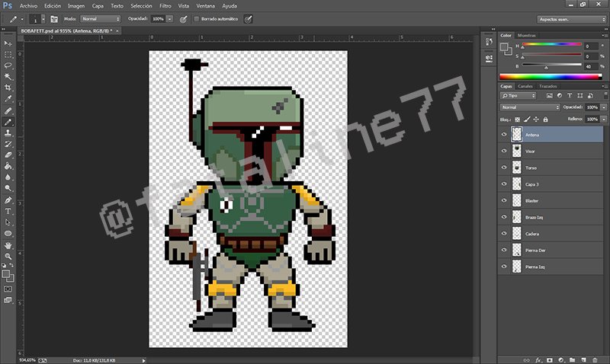
Task: Switch to the Muestras tab
Action: click(527, 35)
